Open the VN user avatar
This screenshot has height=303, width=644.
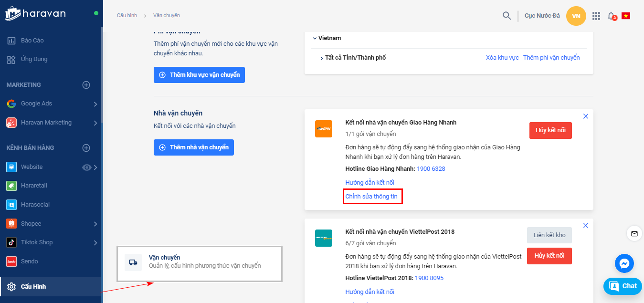click(576, 16)
